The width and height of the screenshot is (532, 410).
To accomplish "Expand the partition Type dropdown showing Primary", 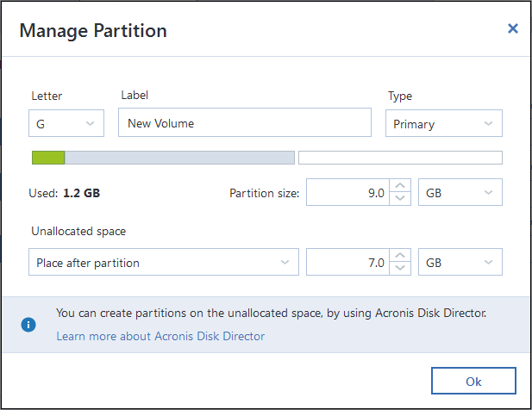I will [444, 123].
